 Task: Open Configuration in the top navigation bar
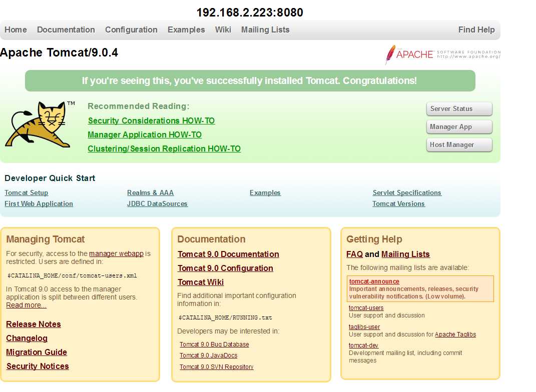click(131, 29)
